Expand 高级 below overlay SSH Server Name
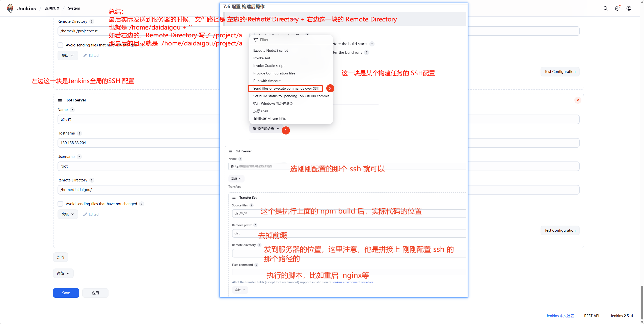The image size is (644, 324). tap(236, 179)
